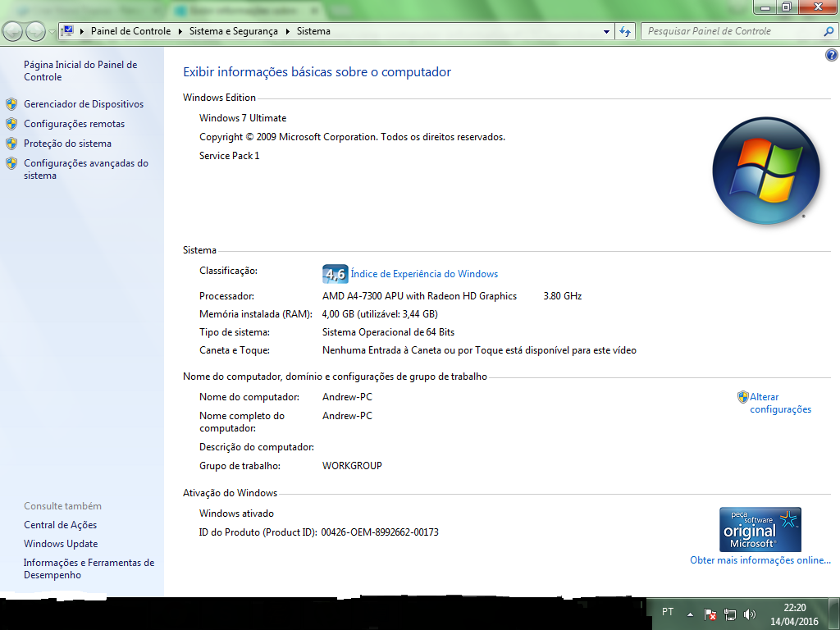Image resolution: width=840 pixels, height=630 pixels.
Task: Click shield icon next to Alterar configurações
Action: [742, 397]
